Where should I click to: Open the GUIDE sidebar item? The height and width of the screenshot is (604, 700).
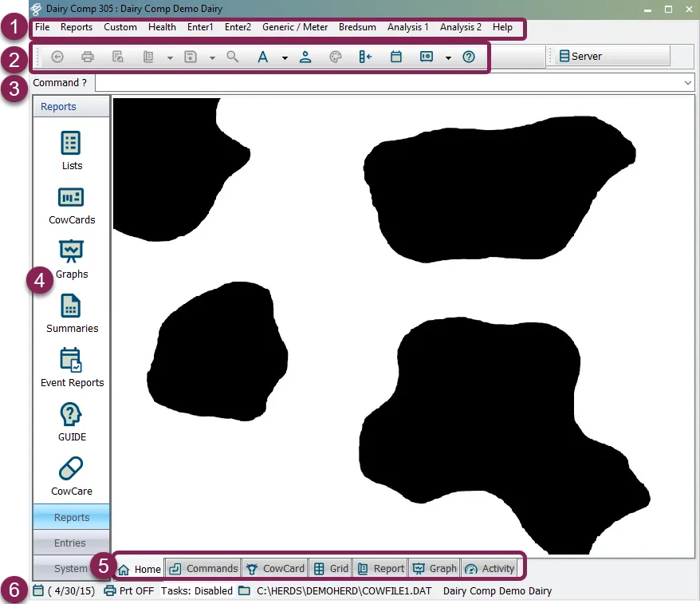[x=72, y=423]
